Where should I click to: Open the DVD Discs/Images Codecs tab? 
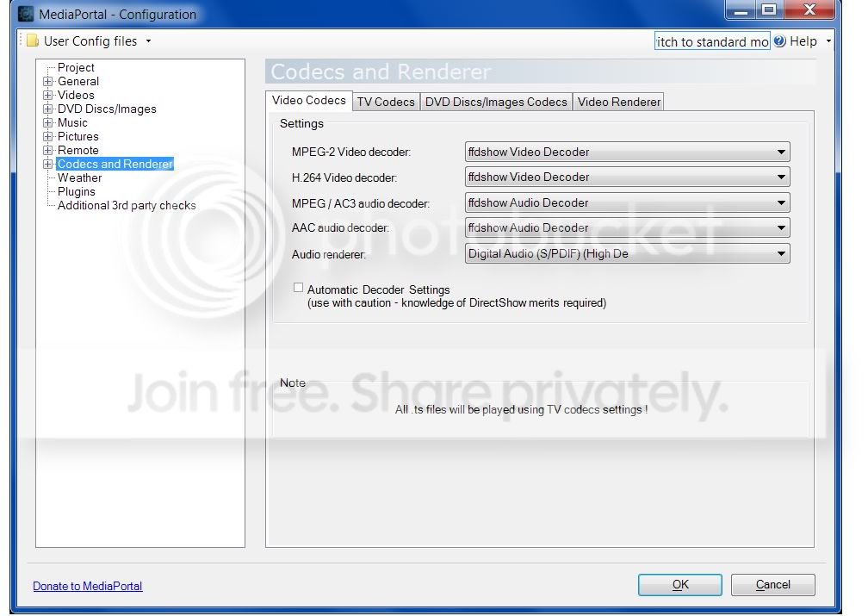[496, 102]
